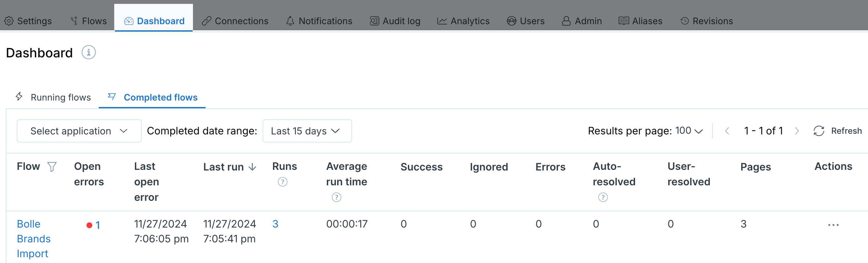Screen dimensions: 868x263
Task: Open actions menu for Bolle Brands Import
Action: (x=833, y=225)
